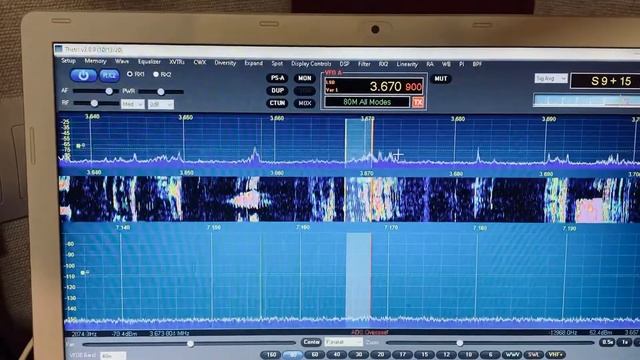The height and width of the screenshot is (360, 640).
Task: Adjust the Pan slider
Action: (190, 344)
